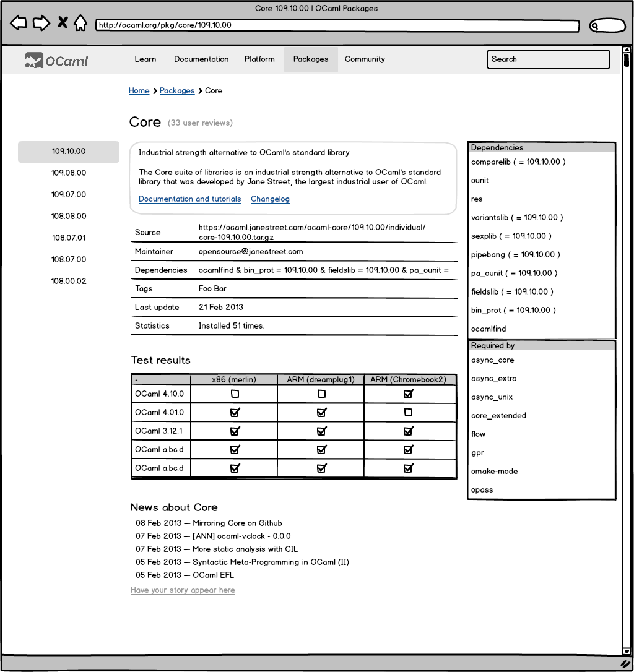The width and height of the screenshot is (634, 672).
Task: Open the Learn menu
Action: (x=145, y=59)
